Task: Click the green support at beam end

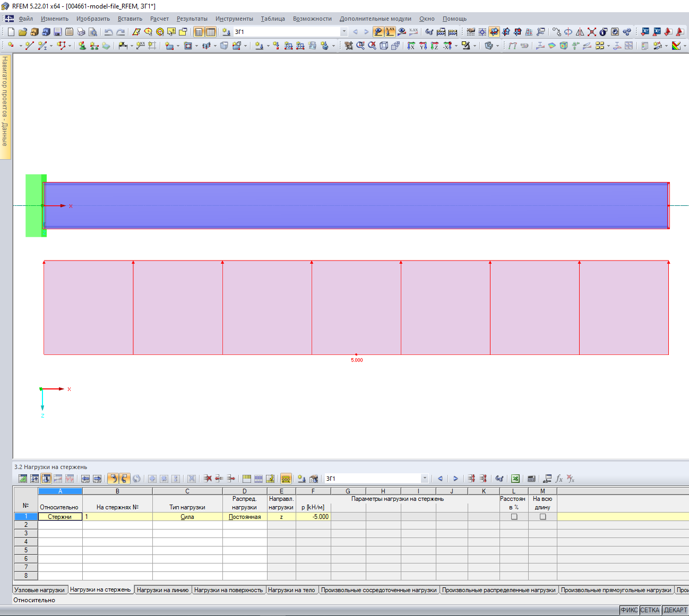Action: 36,205
